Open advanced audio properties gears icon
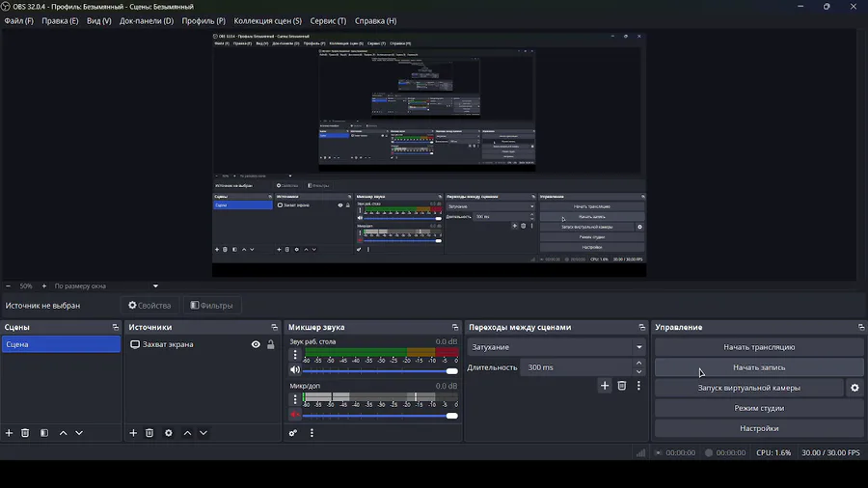Image resolution: width=868 pixels, height=488 pixels. point(293,433)
